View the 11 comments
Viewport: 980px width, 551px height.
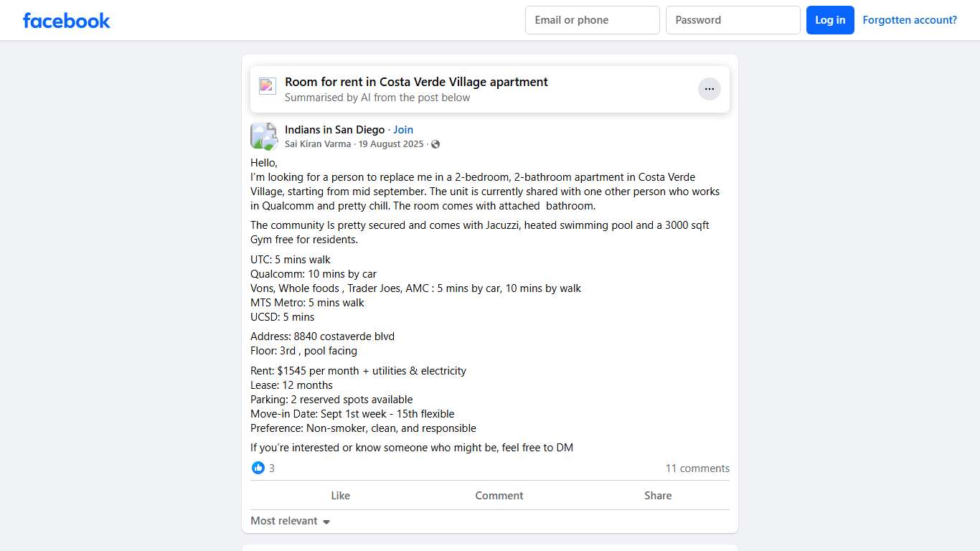tap(697, 468)
